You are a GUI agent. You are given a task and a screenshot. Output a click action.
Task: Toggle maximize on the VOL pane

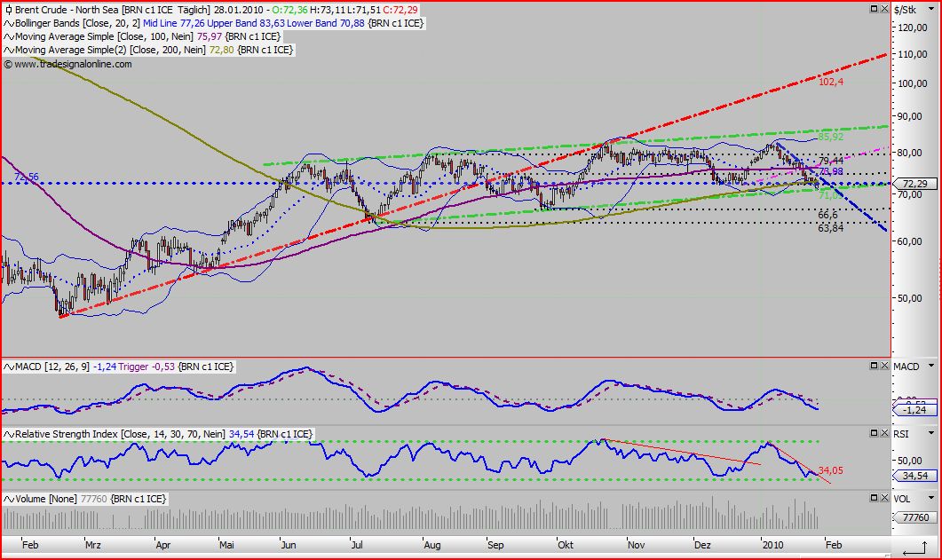click(872, 497)
